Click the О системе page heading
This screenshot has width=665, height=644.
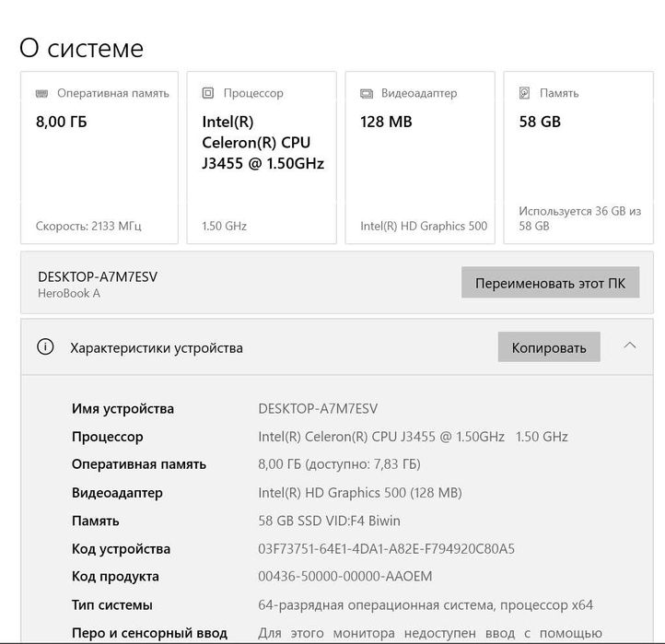[81, 48]
